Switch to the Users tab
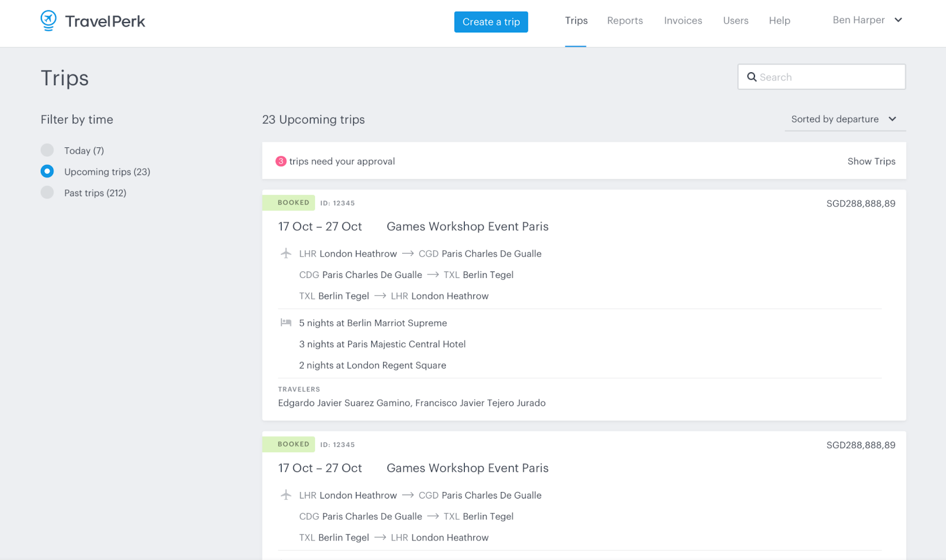This screenshot has height=560, width=946. [x=735, y=21]
